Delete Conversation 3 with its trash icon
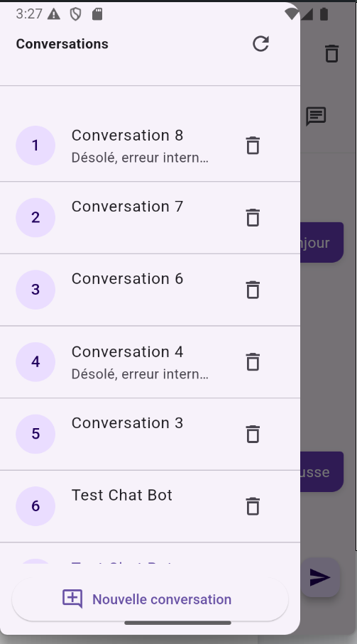Image resolution: width=357 pixels, height=644 pixels. click(253, 434)
